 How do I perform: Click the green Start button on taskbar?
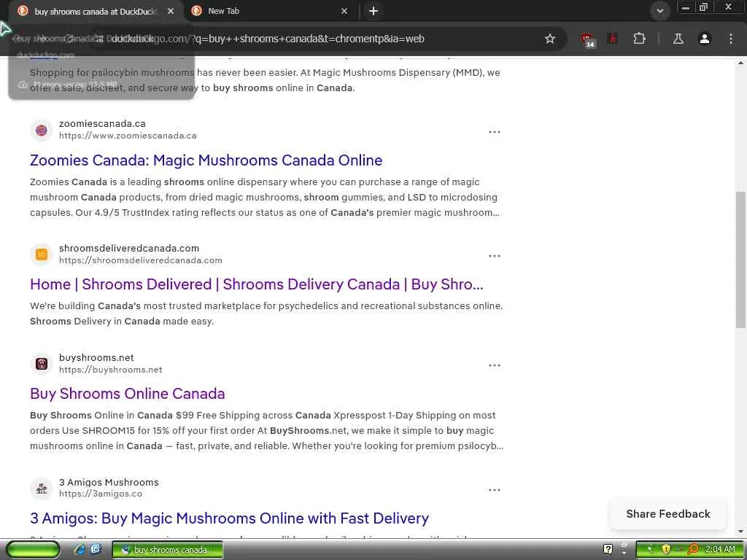pos(32,550)
